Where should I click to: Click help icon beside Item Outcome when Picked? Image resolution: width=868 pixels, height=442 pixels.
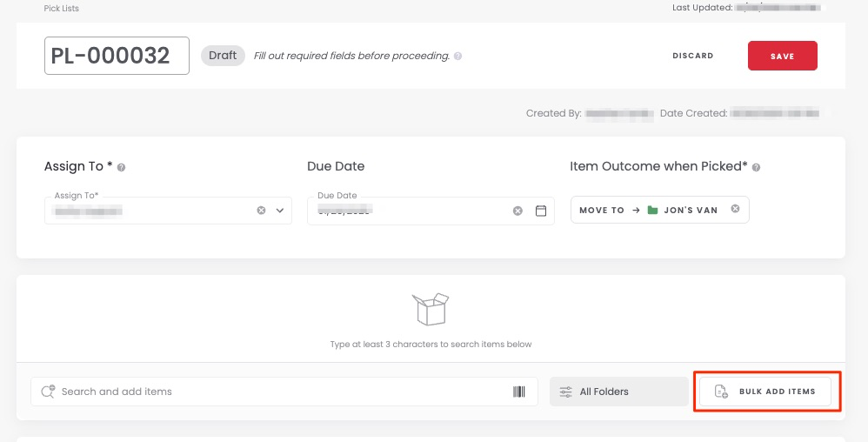click(x=756, y=167)
